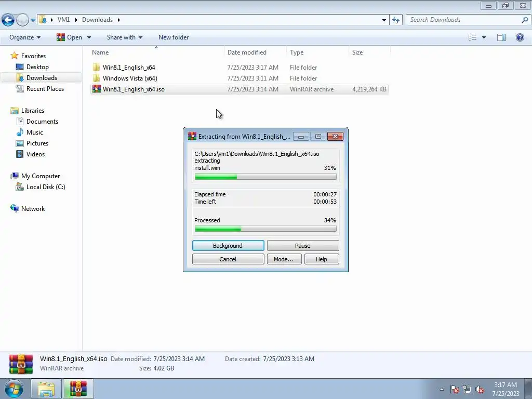Viewport: 532px width, 399px height.
Task: Click the Windows Vista (x64) folder name
Action: point(130,78)
